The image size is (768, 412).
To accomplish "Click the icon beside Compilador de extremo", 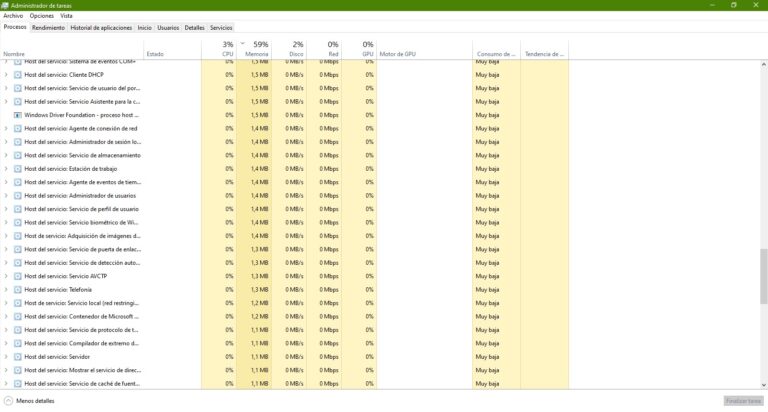I will tap(18, 343).
